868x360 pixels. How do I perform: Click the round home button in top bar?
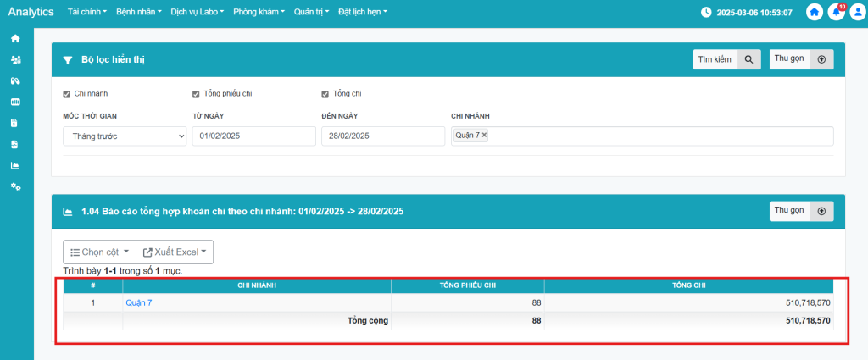coord(815,13)
